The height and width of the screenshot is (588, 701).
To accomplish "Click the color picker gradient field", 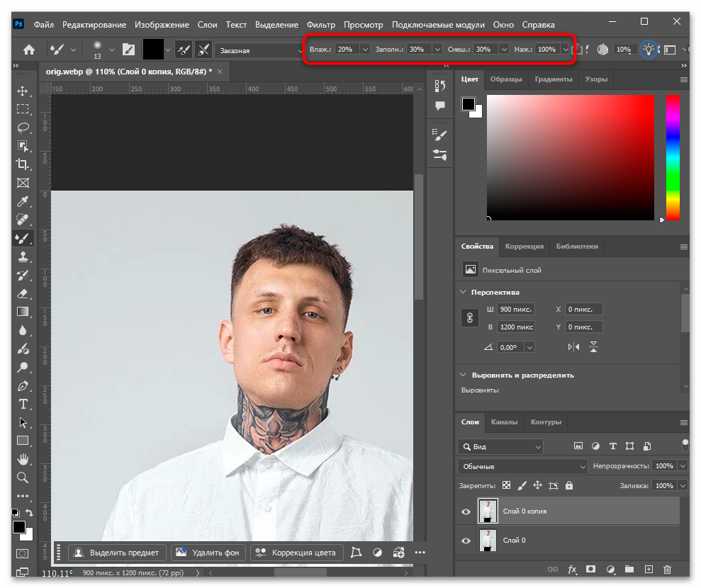I will coord(571,157).
